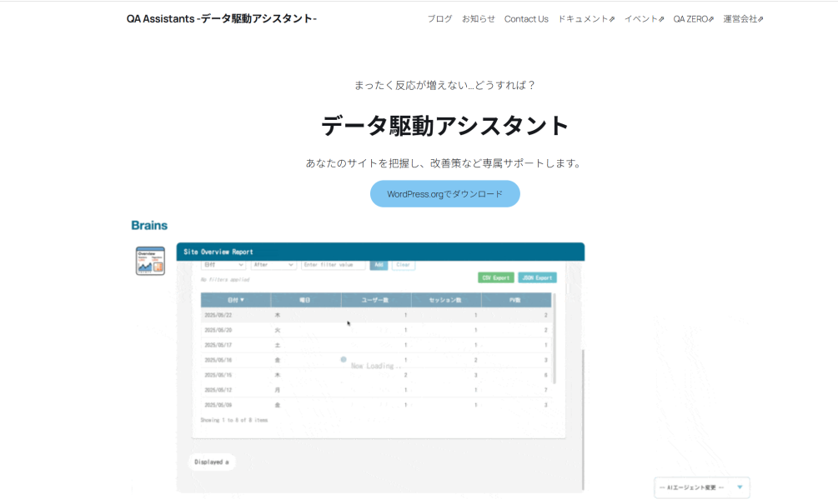Click the Enter filter value field

334,265
